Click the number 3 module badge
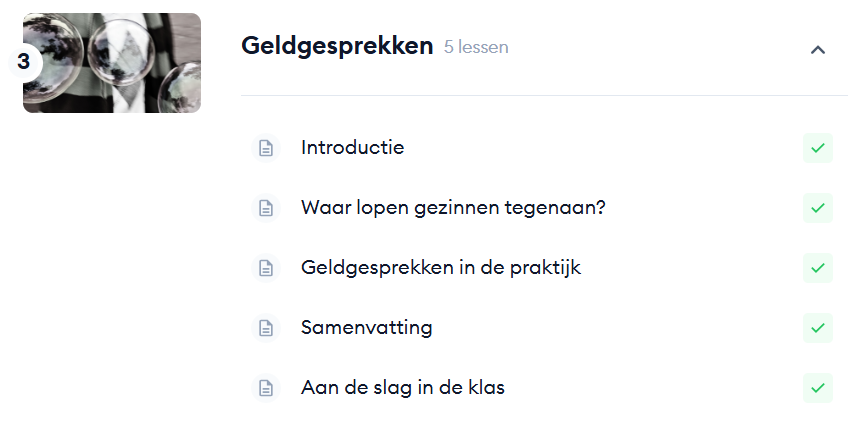 pos(24,62)
